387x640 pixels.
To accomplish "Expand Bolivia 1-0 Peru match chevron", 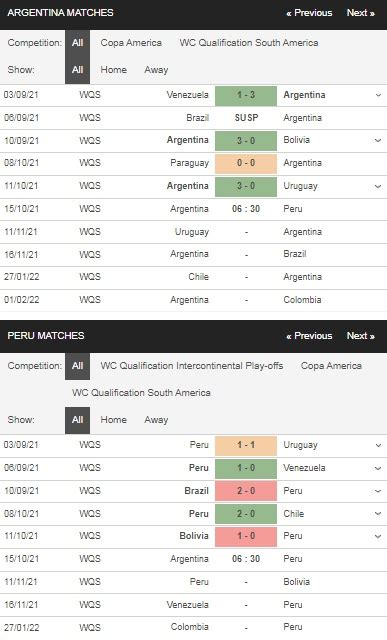I will click(378, 536).
